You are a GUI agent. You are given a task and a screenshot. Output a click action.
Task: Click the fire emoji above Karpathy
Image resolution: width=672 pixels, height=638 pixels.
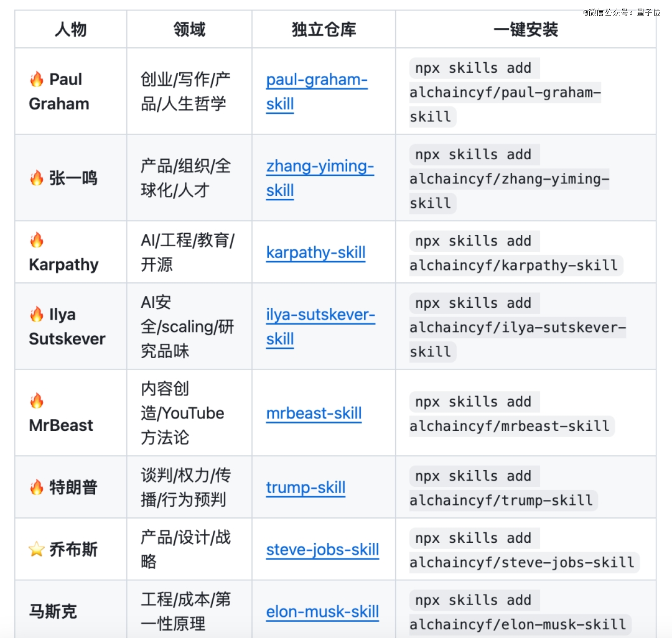[37, 240]
